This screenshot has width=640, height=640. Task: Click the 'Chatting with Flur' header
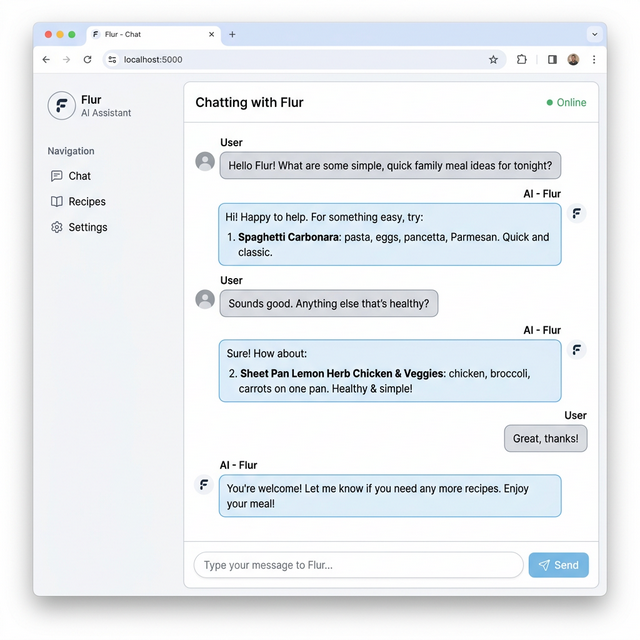click(249, 102)
